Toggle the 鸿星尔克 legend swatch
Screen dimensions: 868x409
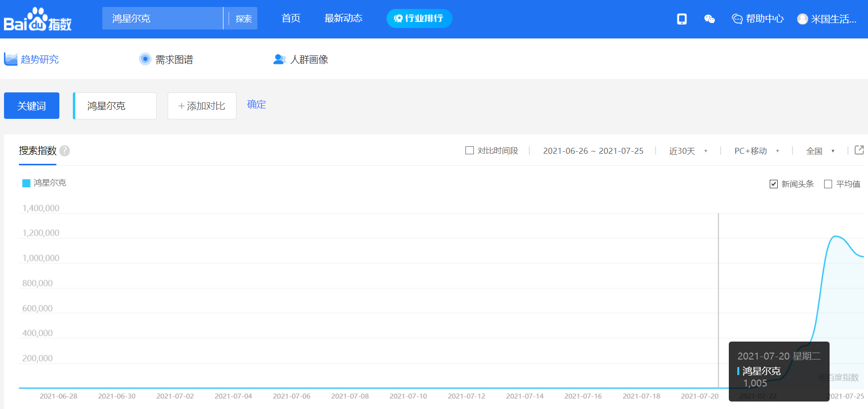[x=26, y=183]
